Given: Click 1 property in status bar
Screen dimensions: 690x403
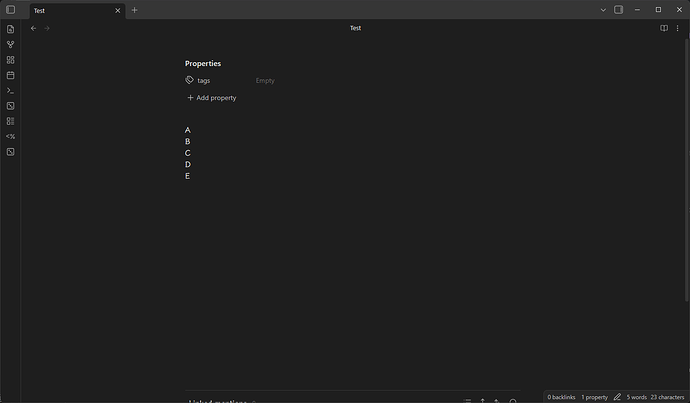Looking at the screenshot, I should click(595, 397).
